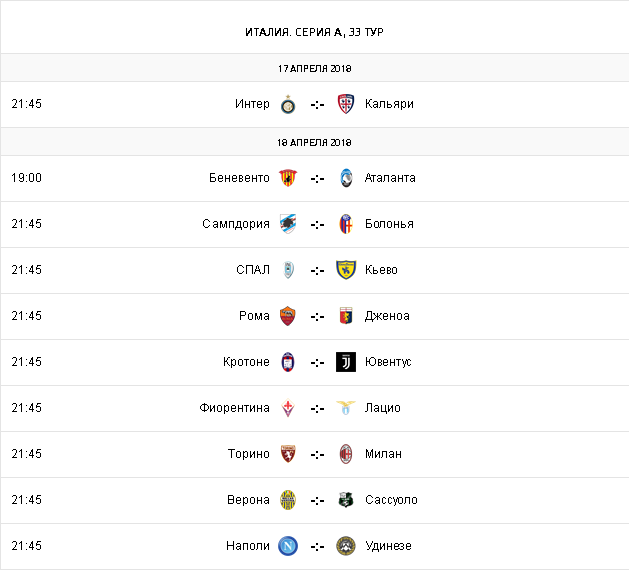
Task: Select the Удинезе team name
Action: point(388,546)
